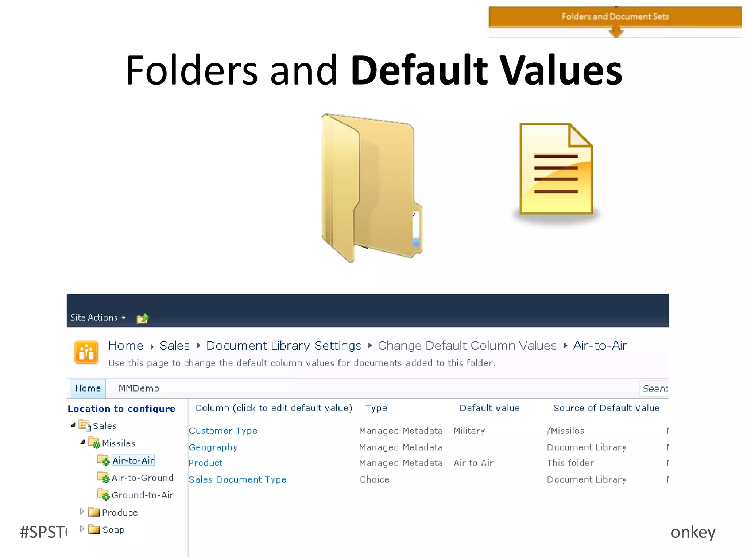Collapse the Sales tree node
The image size is (747, 560).
[73, 425]
